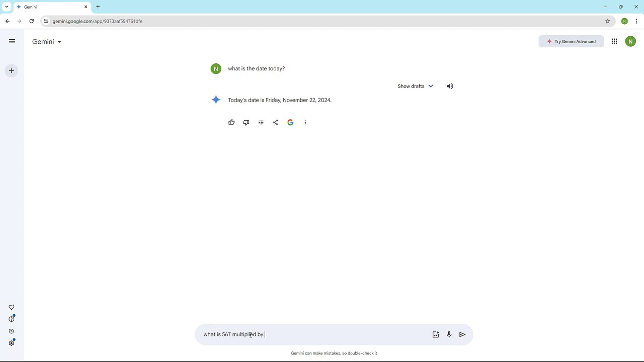Image resolution: width=644 pixels, height=362 pixels.
Task: Click the Gemini sparkle icon beside response
Action: click(216, 100)
